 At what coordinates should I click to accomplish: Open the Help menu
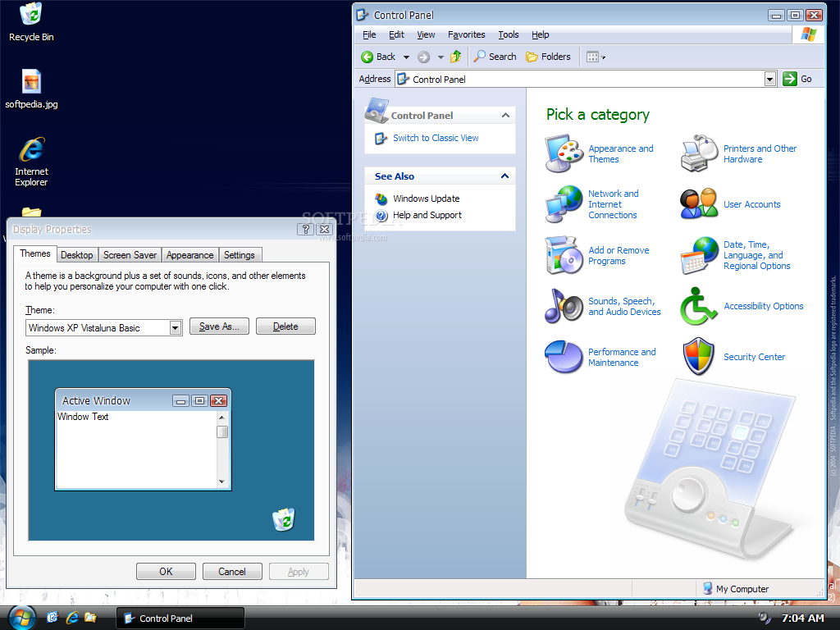[x=540, y=34]
